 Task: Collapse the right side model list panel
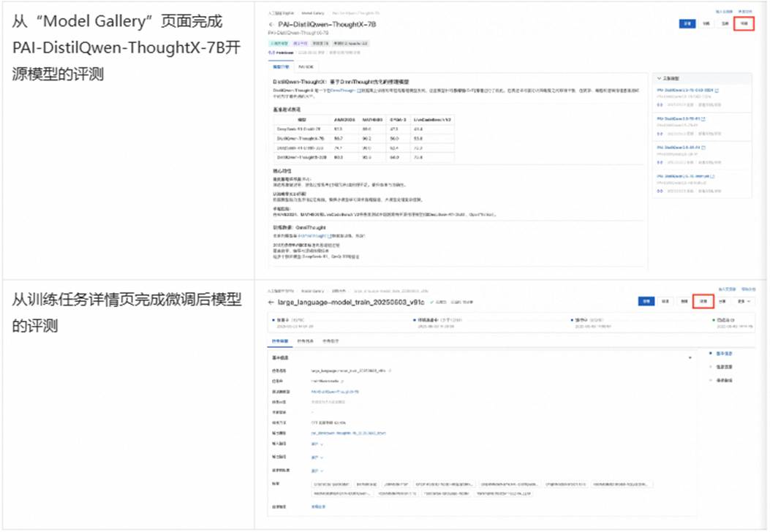pos(660,78)
